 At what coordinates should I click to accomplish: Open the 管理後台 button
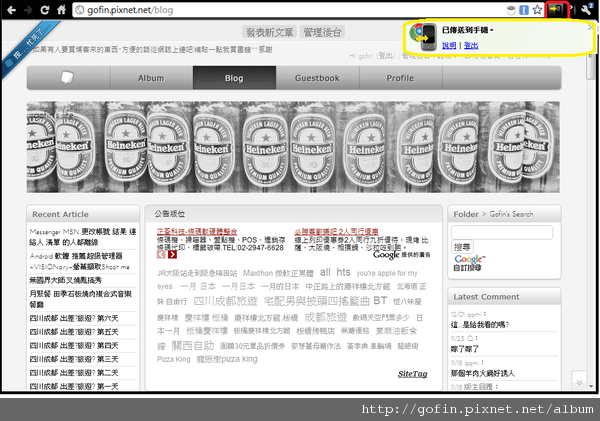point(322,33)
